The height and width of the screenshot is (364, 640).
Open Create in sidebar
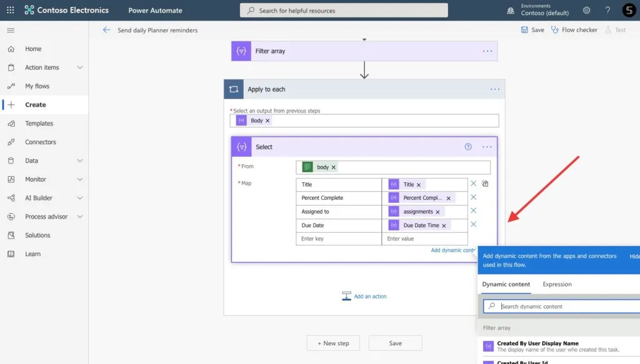44,105
